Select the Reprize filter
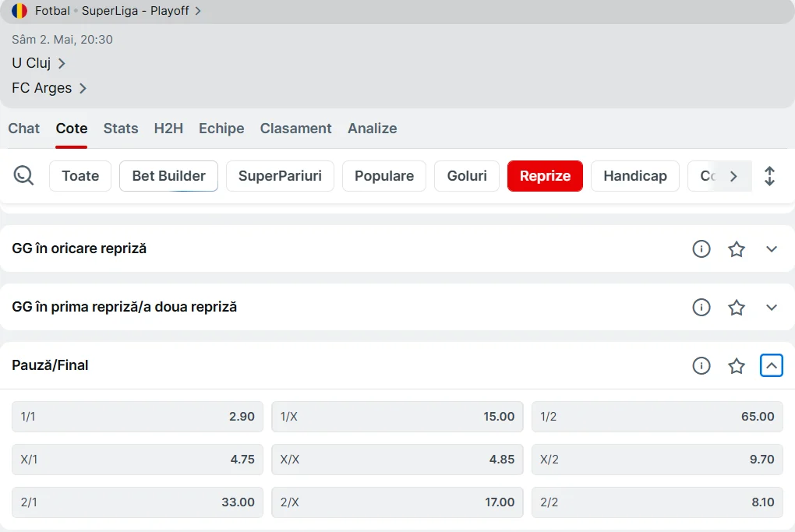The image size is (795, 532). click(x=545, y=176)
